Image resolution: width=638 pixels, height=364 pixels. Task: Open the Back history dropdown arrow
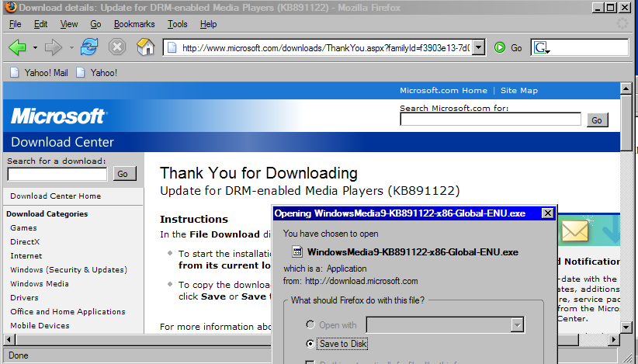36,48
